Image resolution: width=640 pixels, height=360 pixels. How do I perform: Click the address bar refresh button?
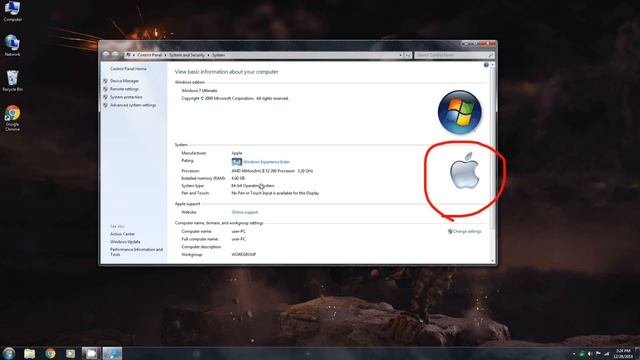click(407, 55)
